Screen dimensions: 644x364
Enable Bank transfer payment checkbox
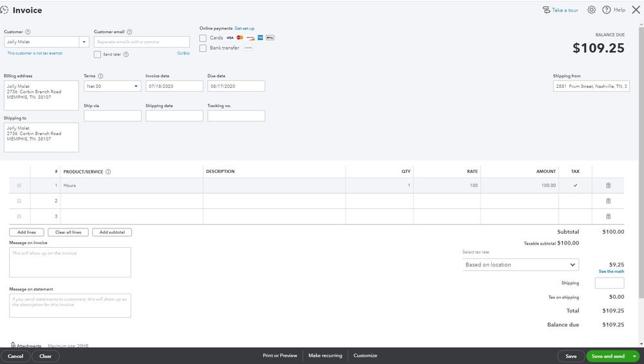203,48
